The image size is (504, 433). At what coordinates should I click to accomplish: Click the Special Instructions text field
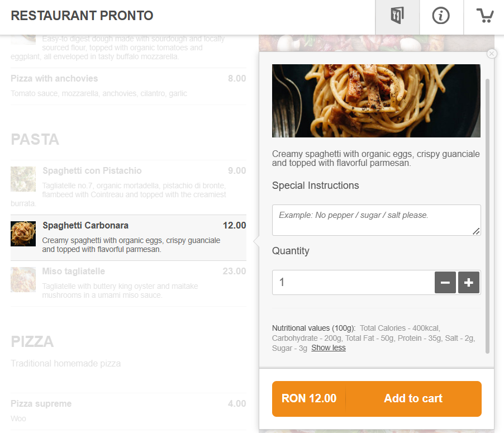[376, 220]
